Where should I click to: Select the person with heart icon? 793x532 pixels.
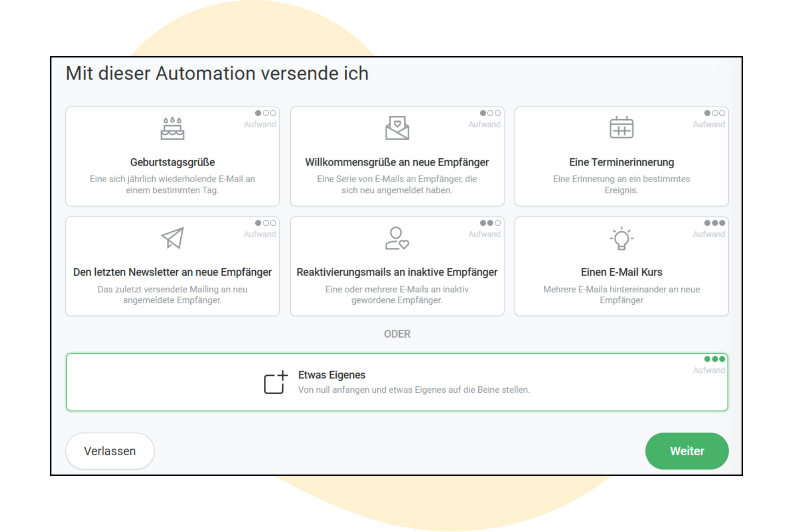(397, 238)
